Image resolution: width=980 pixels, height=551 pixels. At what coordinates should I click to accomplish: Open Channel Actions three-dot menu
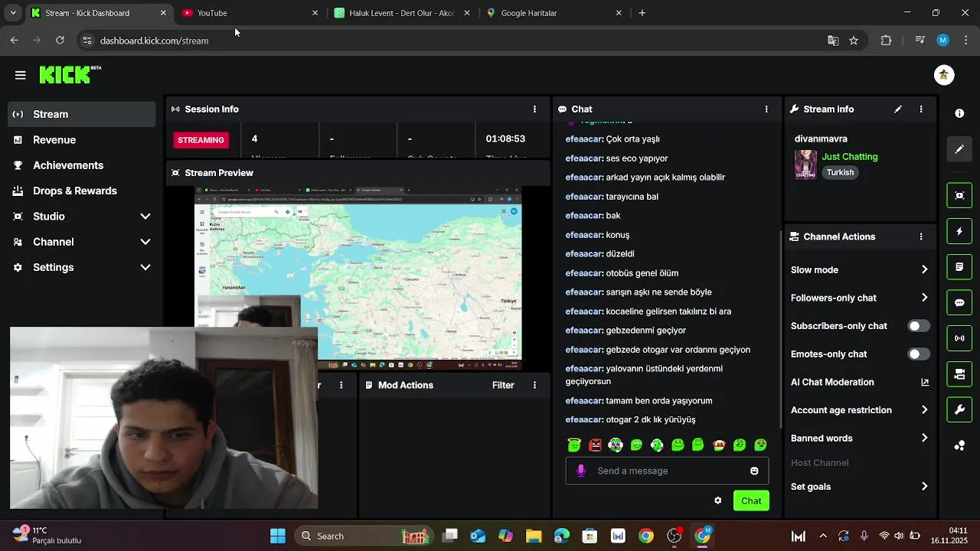921,237
